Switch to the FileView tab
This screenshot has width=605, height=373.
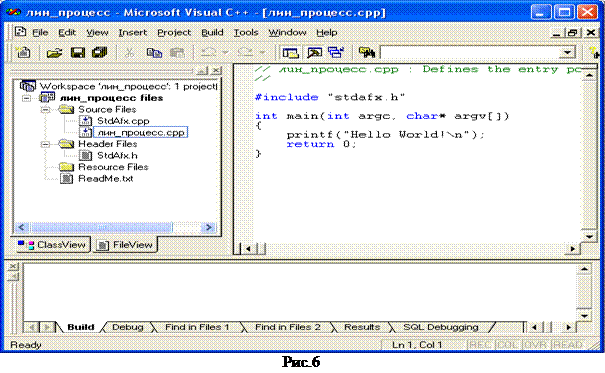[x=125, y=245]
